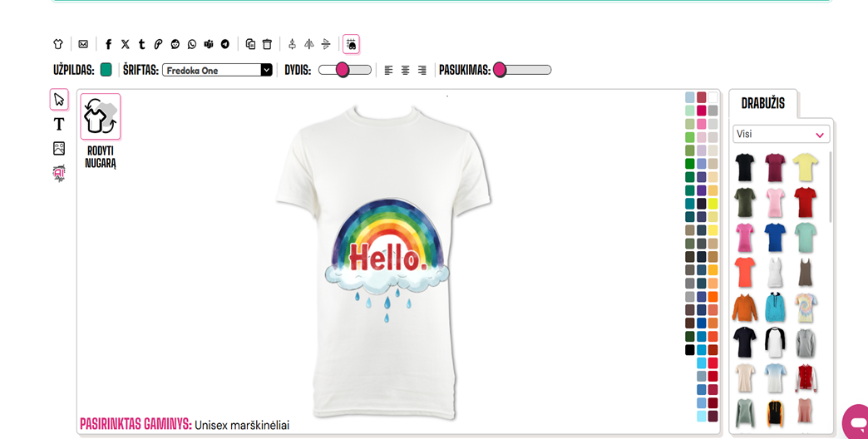Share design via WhatsApp icon
Viewport: 868px width, 439px height.
point(192,44)
